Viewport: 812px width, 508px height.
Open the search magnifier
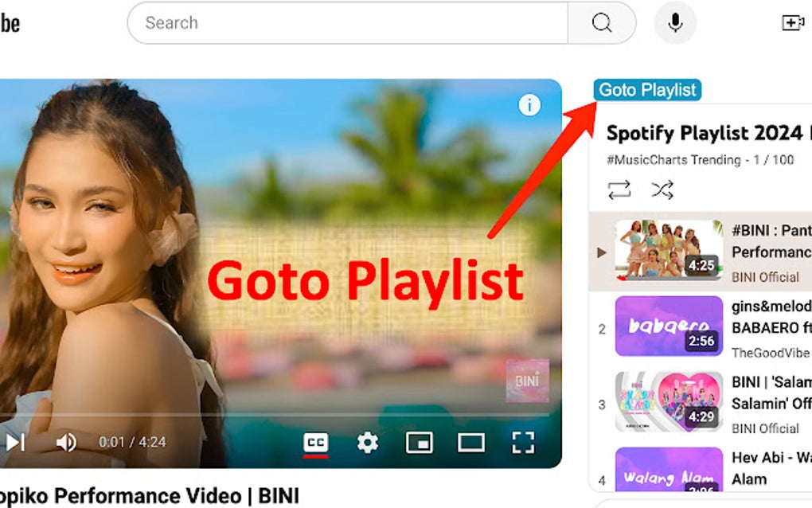coord(601,23)
